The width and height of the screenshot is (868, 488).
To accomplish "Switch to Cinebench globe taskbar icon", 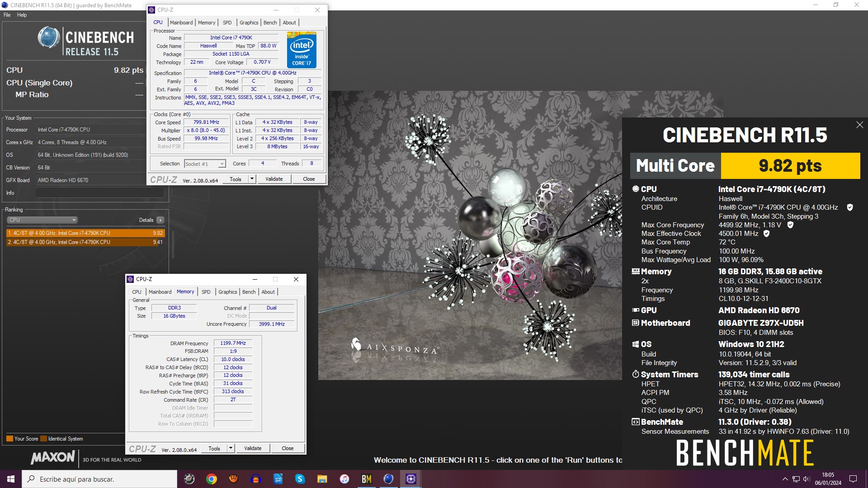I will coord(388,479).
